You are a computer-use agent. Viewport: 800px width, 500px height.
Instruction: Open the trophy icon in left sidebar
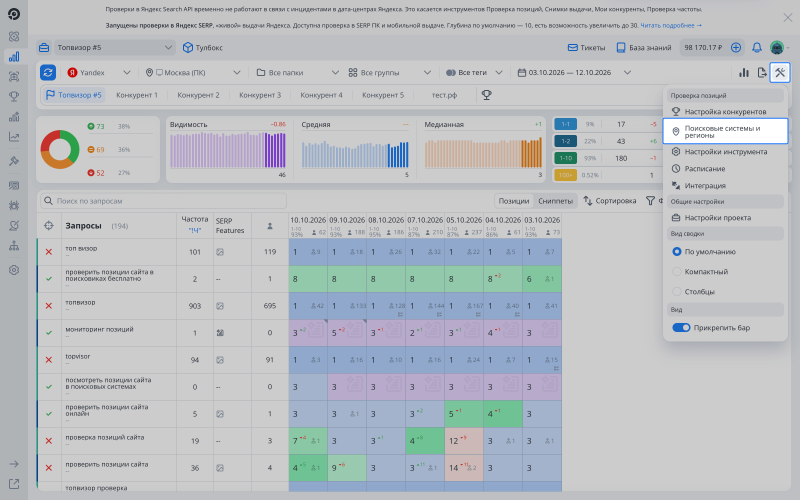click(x=14, y=96)
